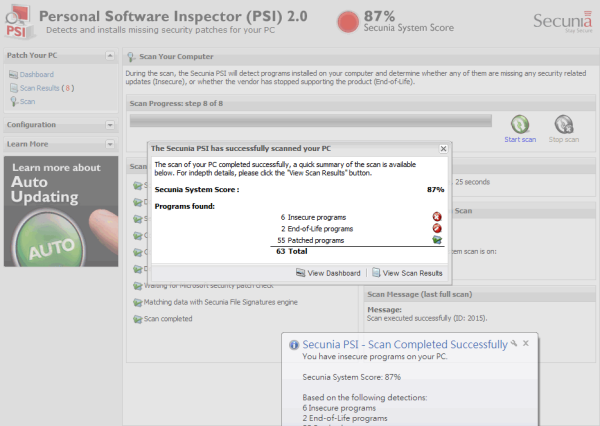Click the red Secunia System Score indicator
The image size is (600, 426).
347,21
